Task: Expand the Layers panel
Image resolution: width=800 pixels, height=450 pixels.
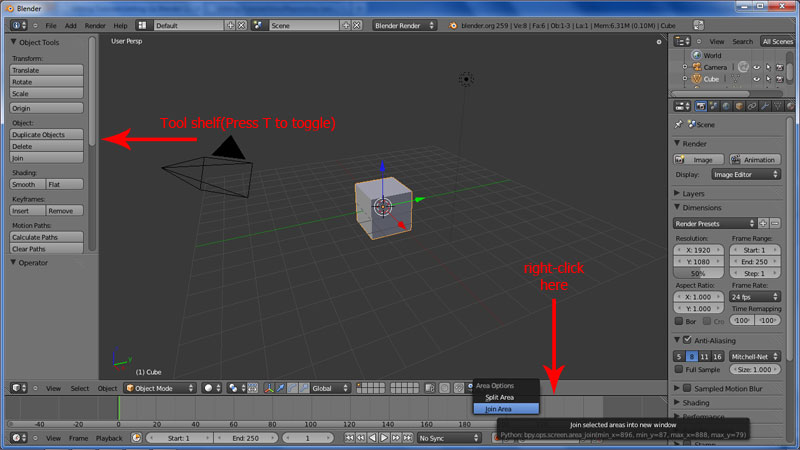Action: tap(695, 192)
